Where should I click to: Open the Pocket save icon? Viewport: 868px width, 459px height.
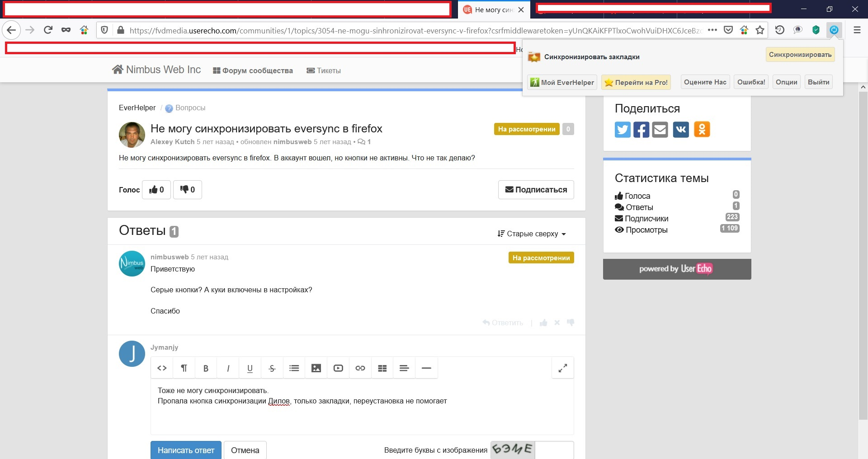[728, 30]
